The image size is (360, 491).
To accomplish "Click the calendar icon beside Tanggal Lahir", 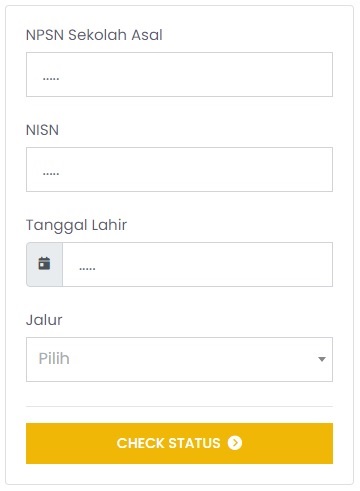I will 44,263.
